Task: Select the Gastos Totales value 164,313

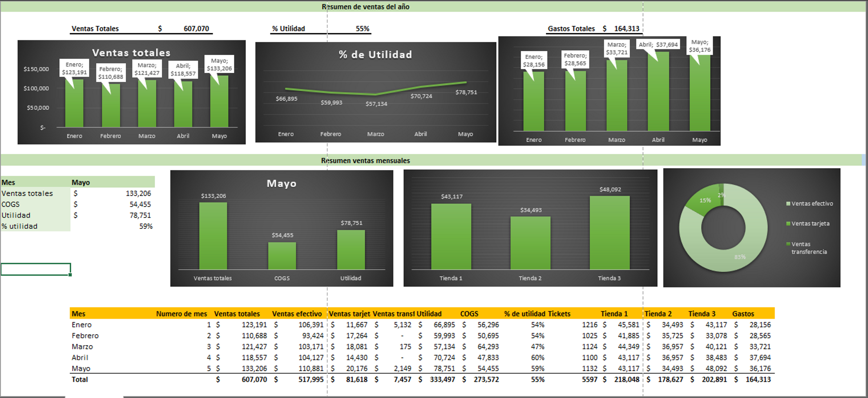Action: pos(626,29)
